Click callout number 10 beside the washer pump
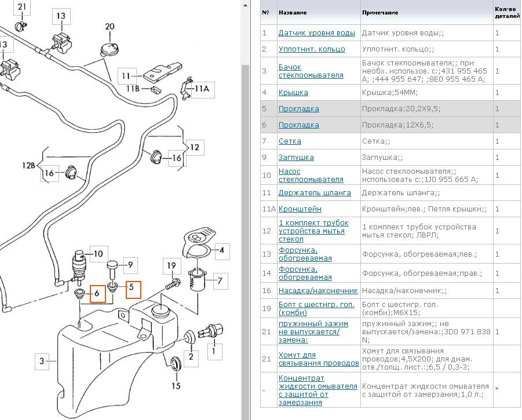Screen dimensions: 522x420 pyautogui.click(x=98, y=253)
